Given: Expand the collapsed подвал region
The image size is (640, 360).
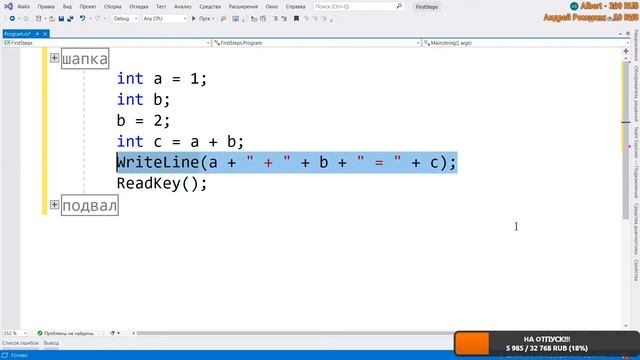Looking at the screenshot, I should 54,204.
